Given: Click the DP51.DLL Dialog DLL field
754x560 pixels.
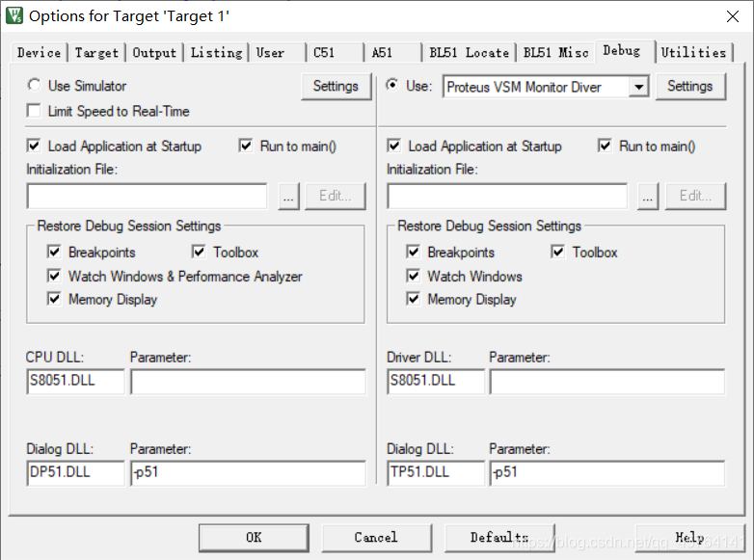Looking at the screenshot, I should coord(75,473).
